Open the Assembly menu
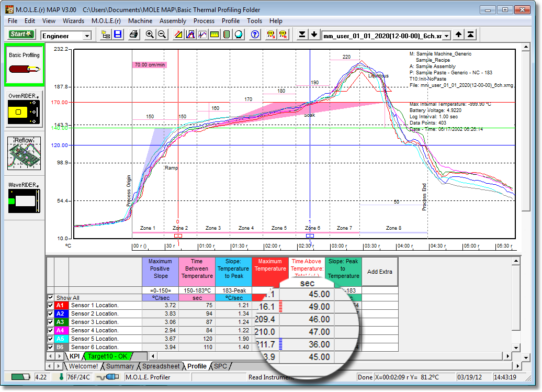Image resolution: width=542 pixels, height=392 pixels. click(173, 21)
